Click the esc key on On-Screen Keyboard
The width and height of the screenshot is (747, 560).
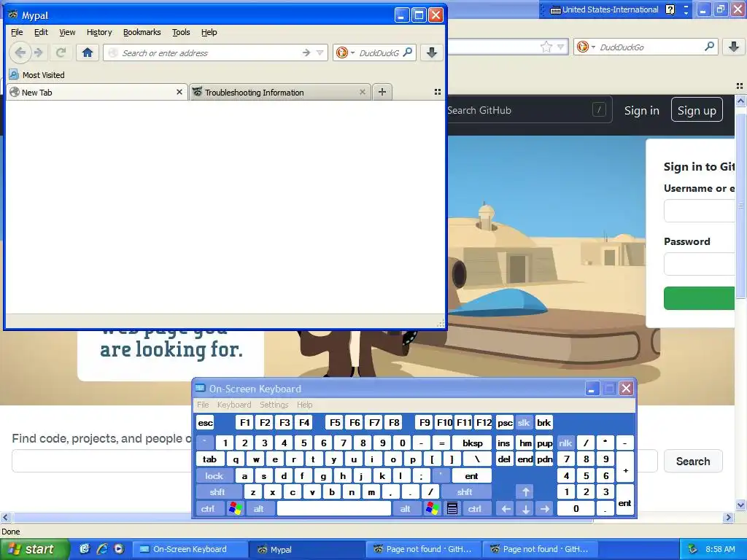205,422
